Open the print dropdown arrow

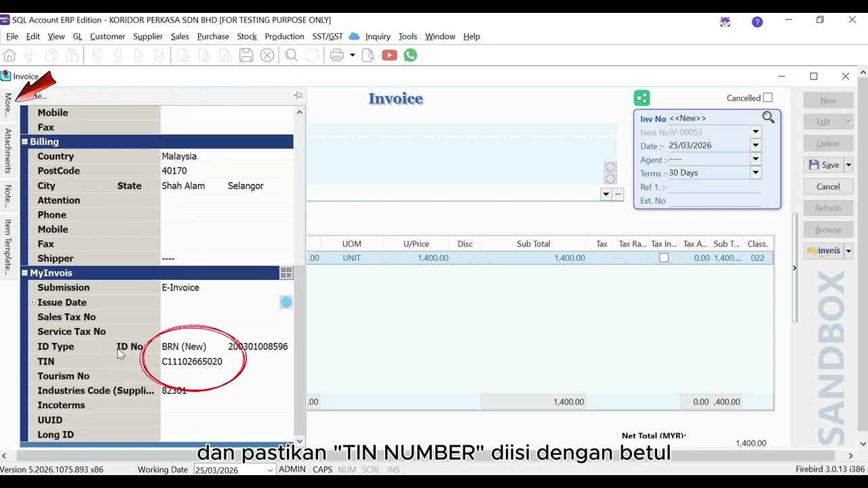[352, 56]
